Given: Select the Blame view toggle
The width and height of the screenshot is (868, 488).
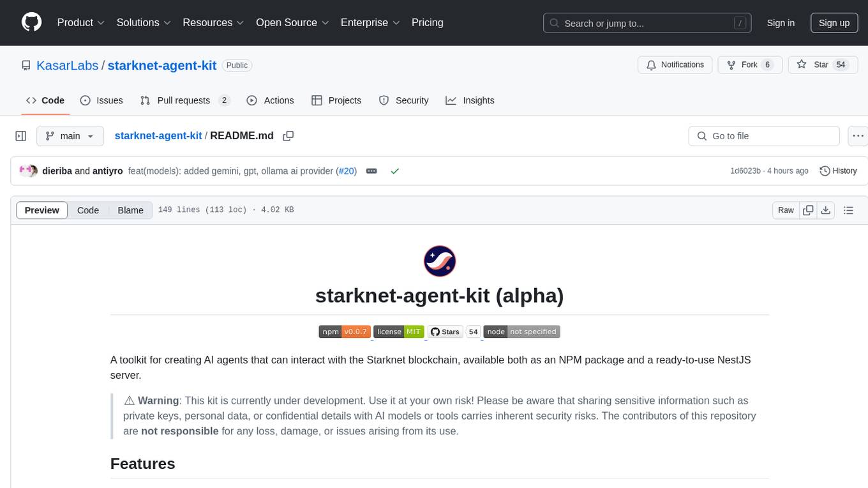Looking at the screenshot, I should [130, 210].
